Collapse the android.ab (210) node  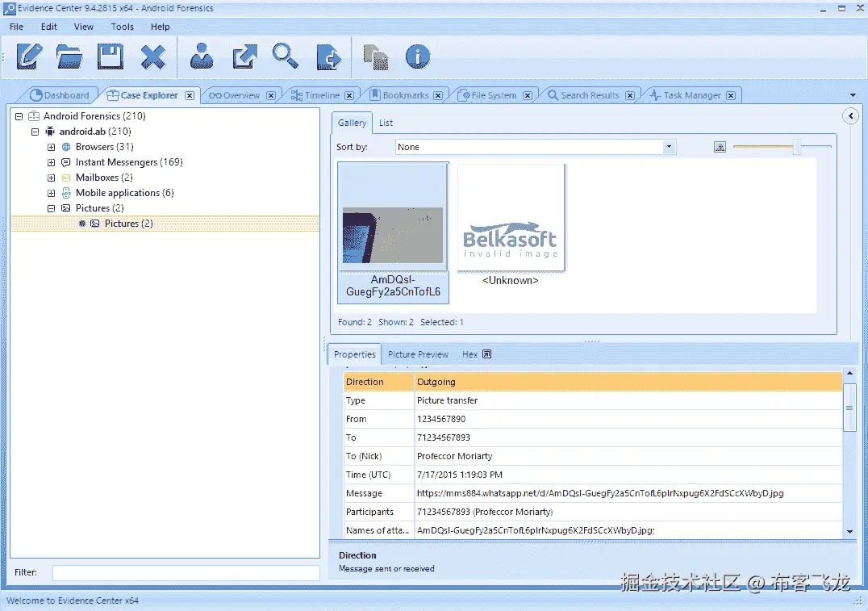35,132
